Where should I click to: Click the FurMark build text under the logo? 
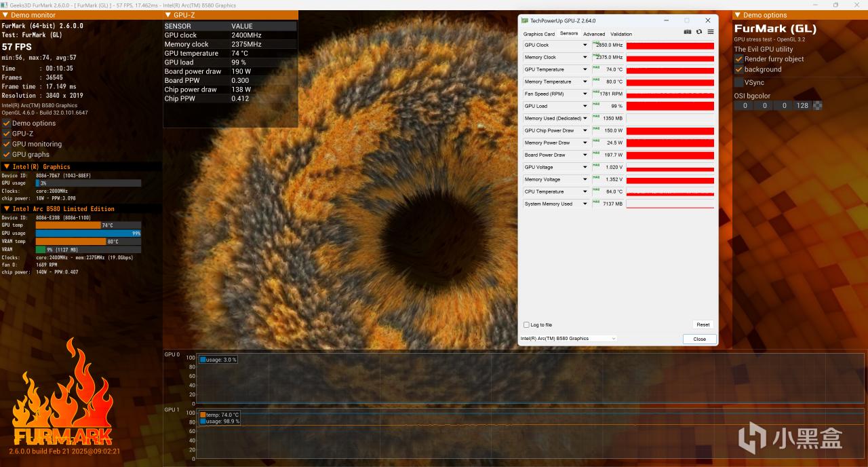coord(64,451)
